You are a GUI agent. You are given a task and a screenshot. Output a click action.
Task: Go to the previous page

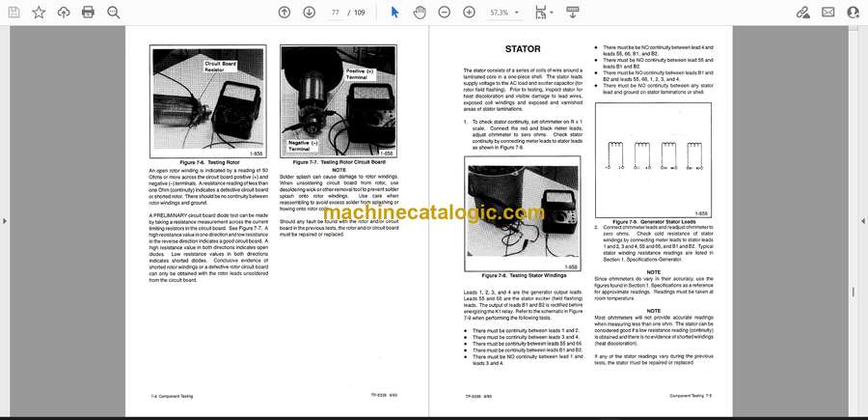[285, 13]
